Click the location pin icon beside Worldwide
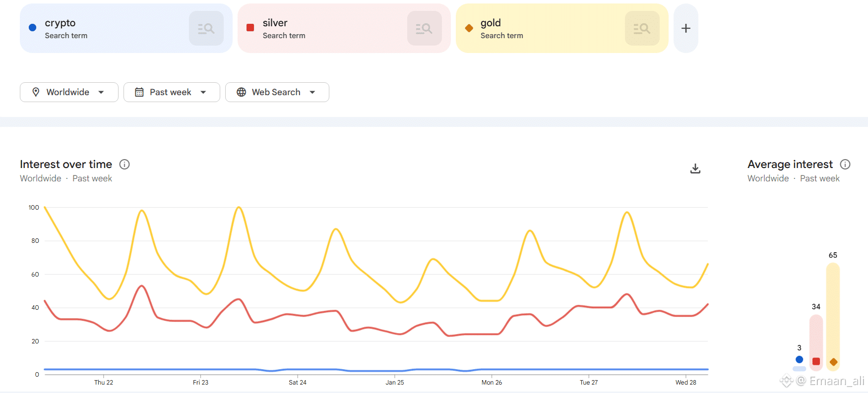Screen dimensions: 868x393 (36, 92)
